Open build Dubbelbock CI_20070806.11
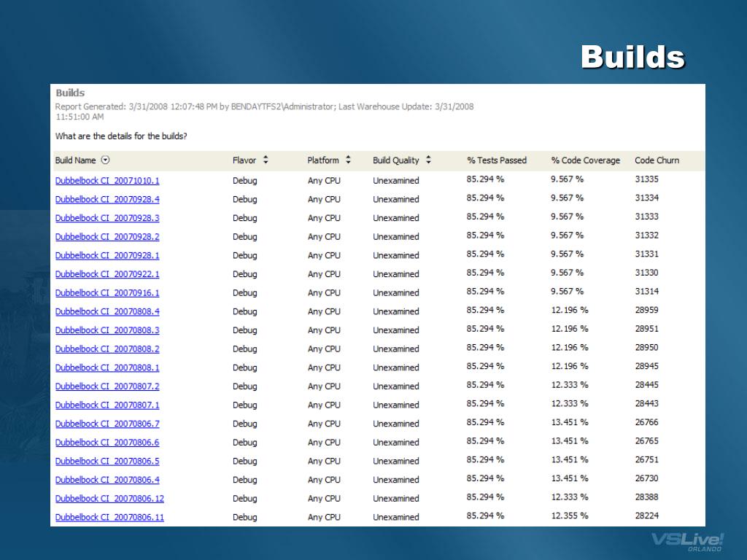 pos(109,517)
